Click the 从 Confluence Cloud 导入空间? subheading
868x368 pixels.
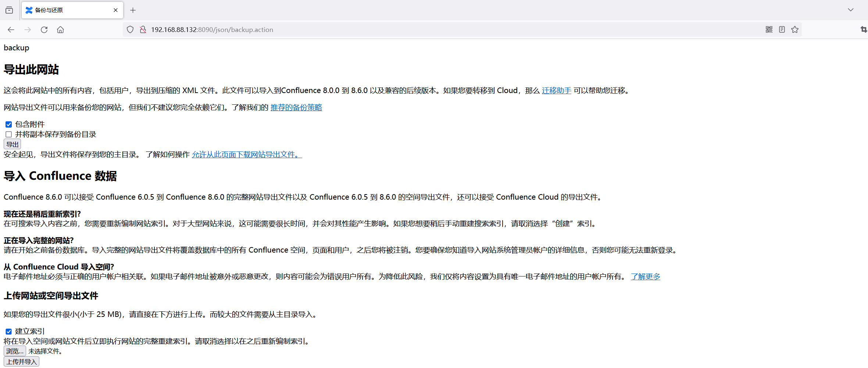coord(59,267)
